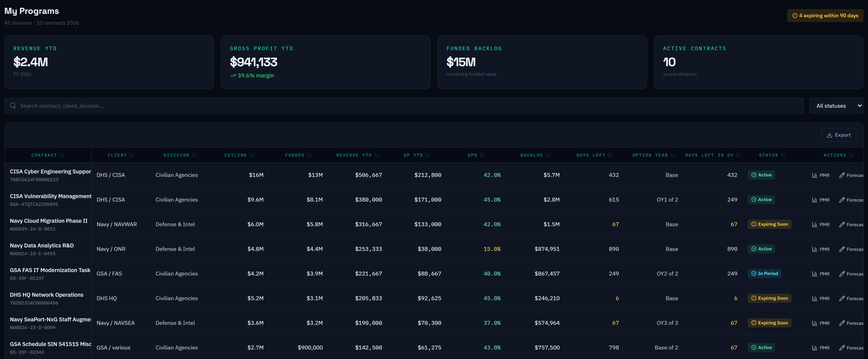Click PMR chart icon for GSA Schedule SIN row

point(814,348)
